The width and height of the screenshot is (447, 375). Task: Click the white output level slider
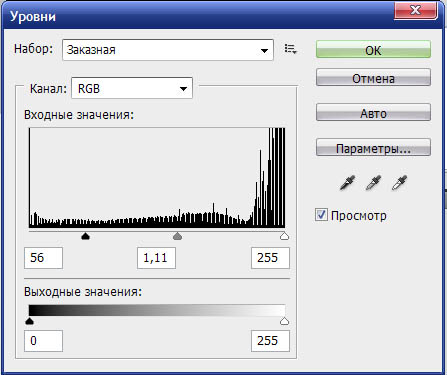pos(284,321)
